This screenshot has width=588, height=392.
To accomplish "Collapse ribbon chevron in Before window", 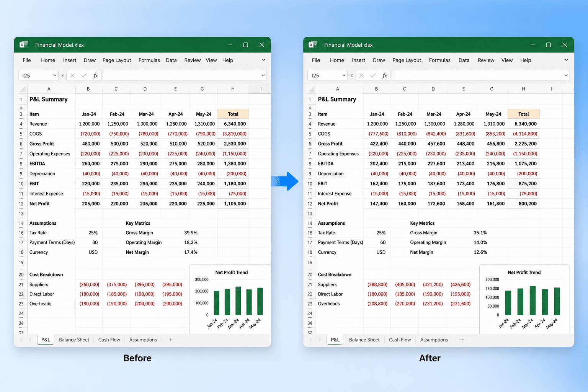I will coord(263,60).
